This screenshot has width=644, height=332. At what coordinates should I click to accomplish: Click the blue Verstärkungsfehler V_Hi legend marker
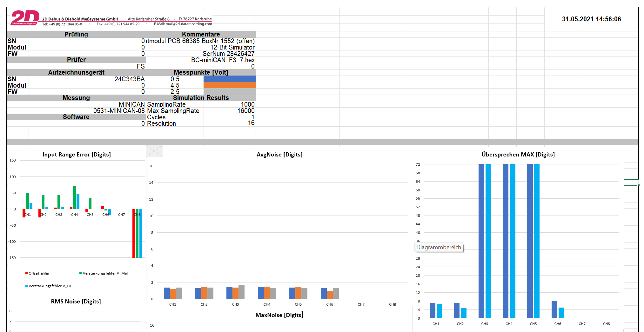point(27,286)
